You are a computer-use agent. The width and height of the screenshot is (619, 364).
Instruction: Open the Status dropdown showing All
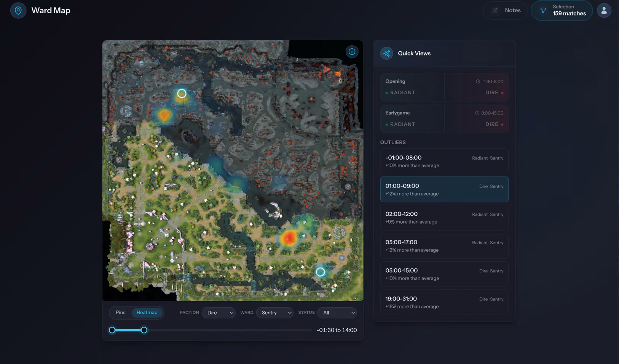[x=337, y=313]
